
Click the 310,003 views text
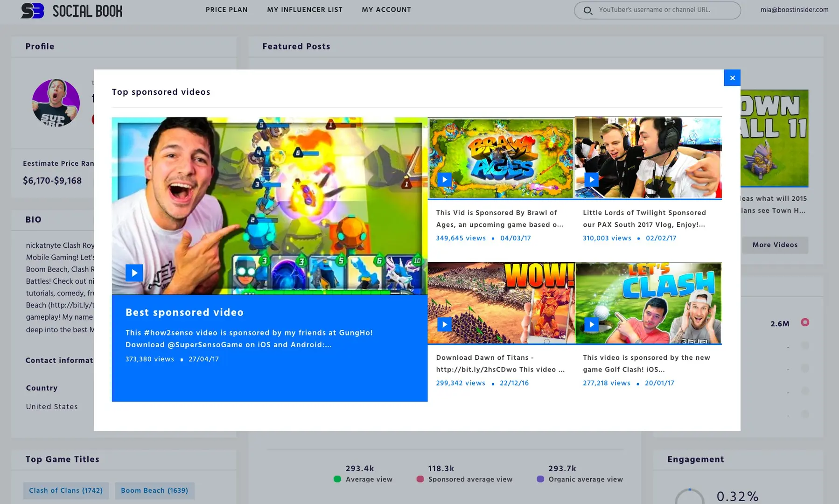[x=607, y=238]
